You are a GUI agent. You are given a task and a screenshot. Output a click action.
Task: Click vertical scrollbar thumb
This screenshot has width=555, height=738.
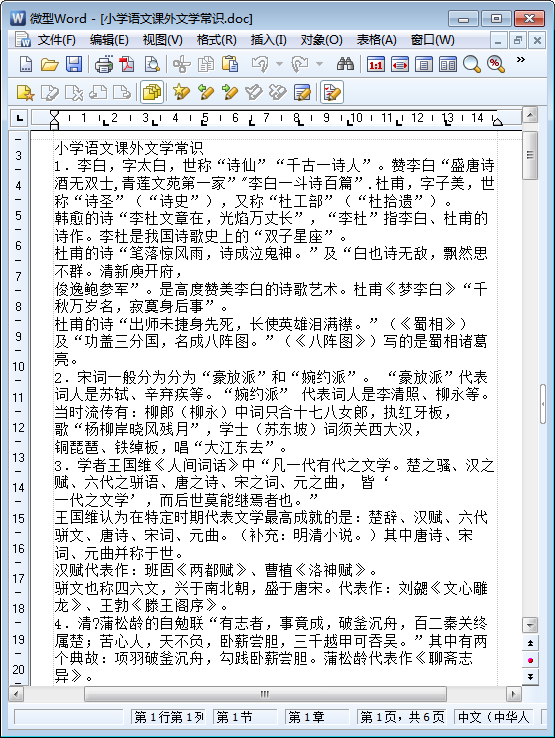[x=530, y=156]
